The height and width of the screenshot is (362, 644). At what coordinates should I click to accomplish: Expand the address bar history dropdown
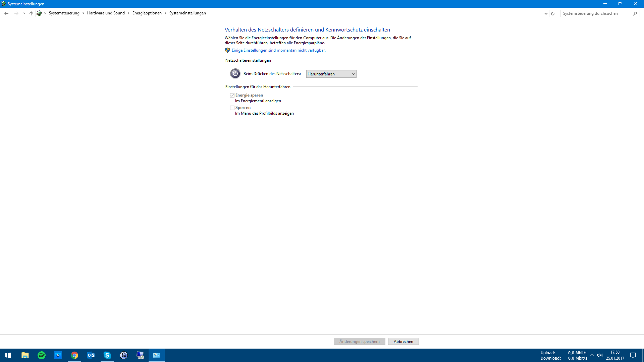coord(546,13)
